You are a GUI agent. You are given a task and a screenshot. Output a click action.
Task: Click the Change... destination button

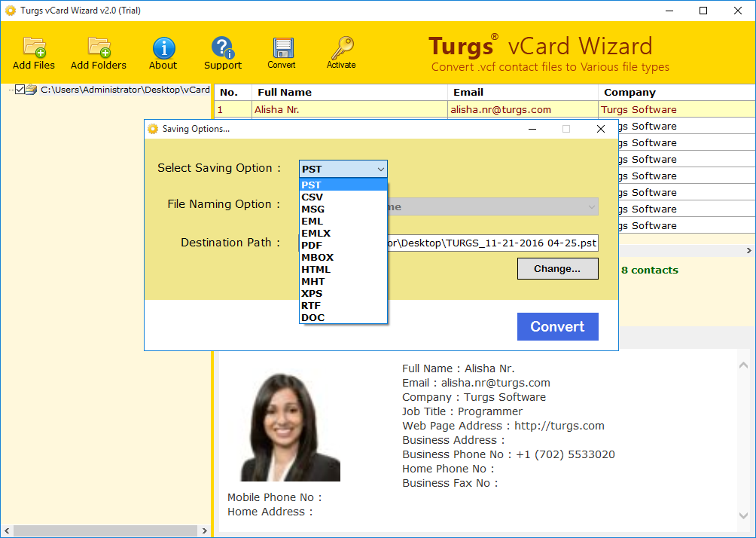click(x=558, y=269)
